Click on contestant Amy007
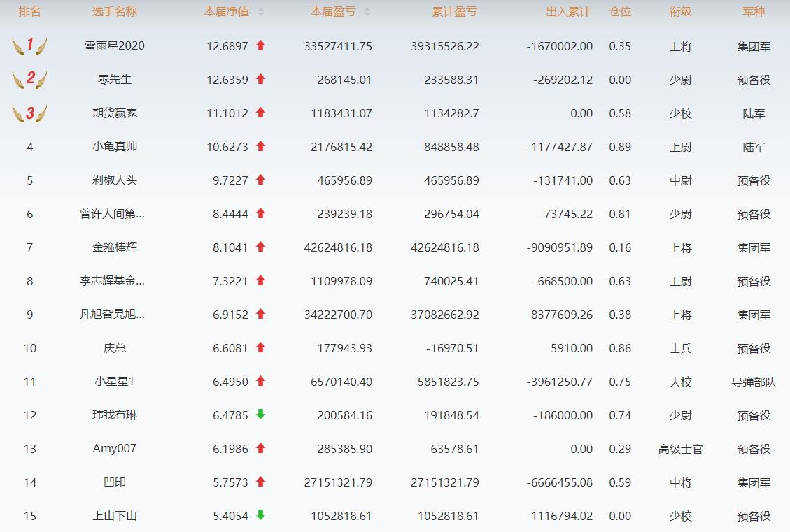The height and width of the screenshot is (532, 790). [x=115, y=449]
